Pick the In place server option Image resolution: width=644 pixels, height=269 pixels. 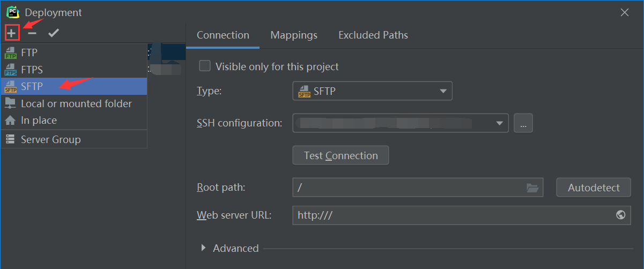(73, 120)
